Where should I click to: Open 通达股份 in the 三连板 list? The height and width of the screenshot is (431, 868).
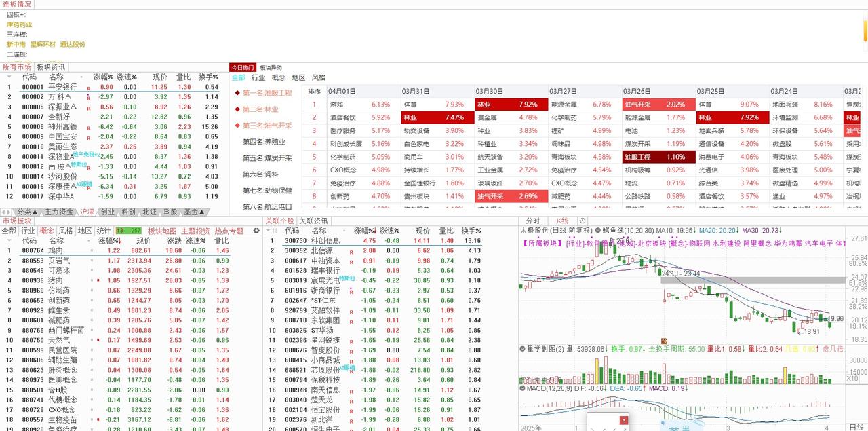click(x=73, y=44)
